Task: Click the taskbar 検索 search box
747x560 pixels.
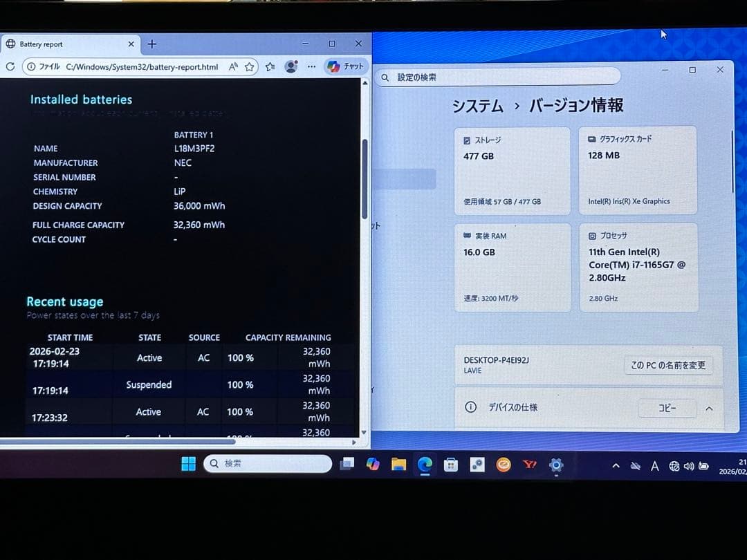Action: (268, 463)
